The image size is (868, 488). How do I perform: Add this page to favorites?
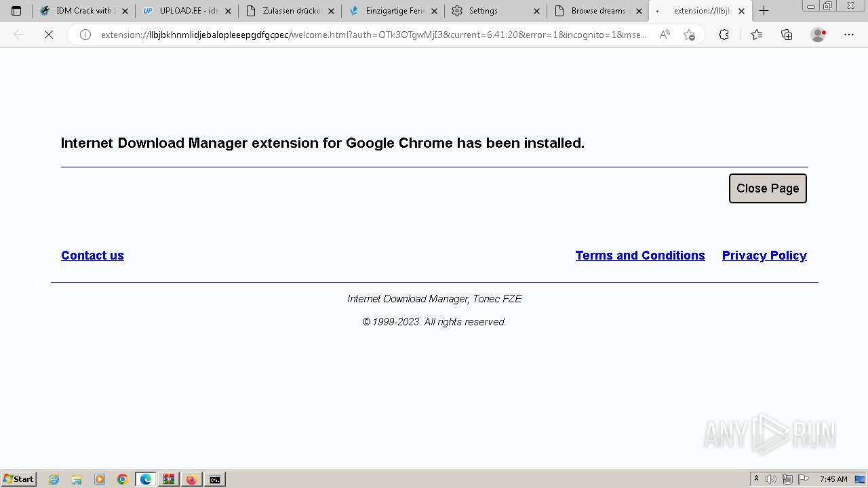689,35
